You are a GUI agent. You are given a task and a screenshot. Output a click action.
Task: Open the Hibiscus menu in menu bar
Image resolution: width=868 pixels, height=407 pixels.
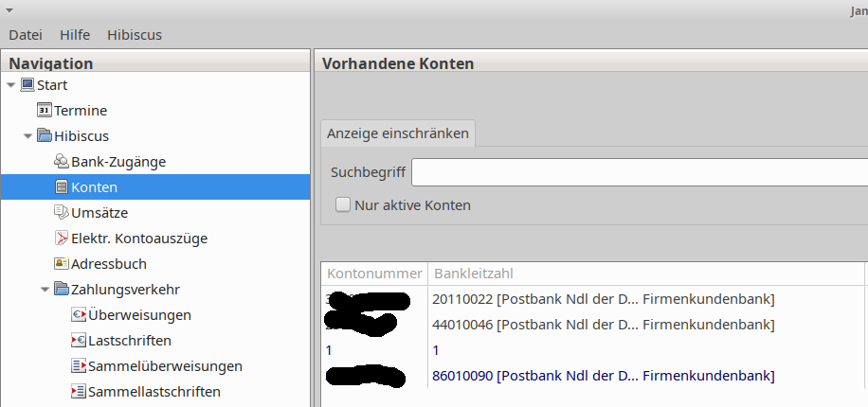coord(135,35)
